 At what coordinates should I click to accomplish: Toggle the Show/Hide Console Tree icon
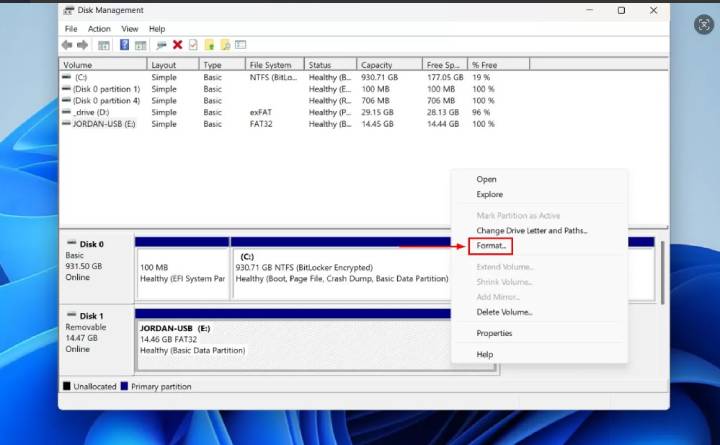click(x=104, y=45)
